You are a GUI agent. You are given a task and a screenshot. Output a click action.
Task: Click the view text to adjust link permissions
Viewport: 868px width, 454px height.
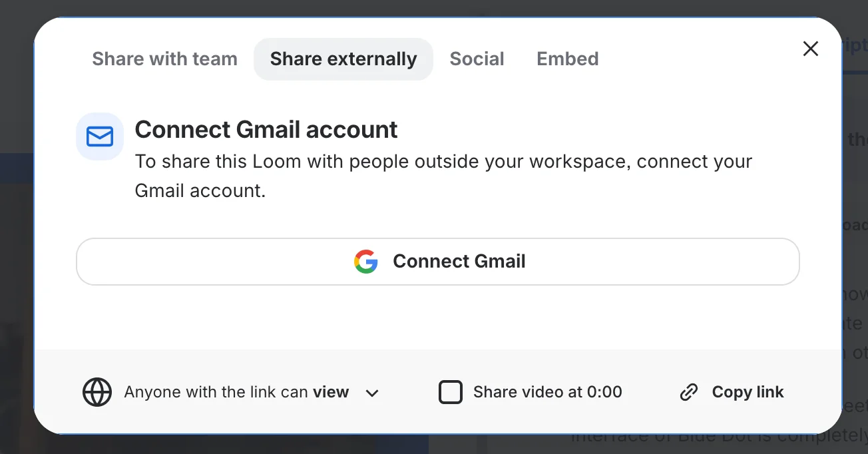pyautogui.click(x=331, y=392)
